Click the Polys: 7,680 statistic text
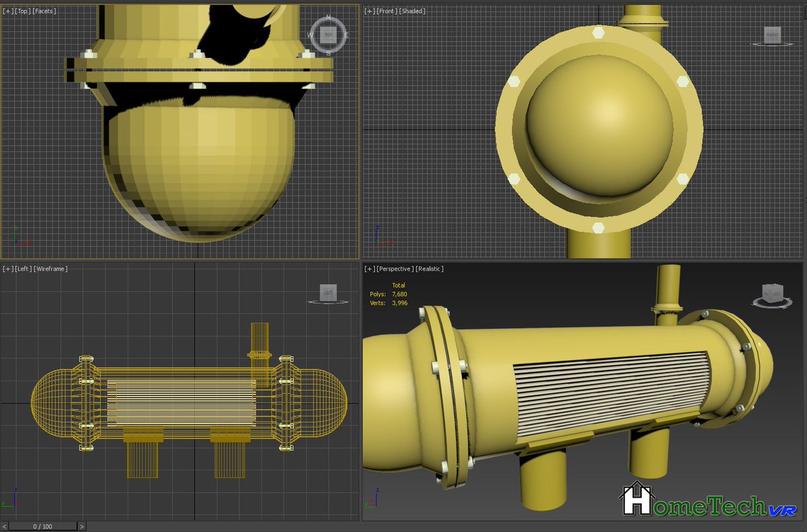Viewport: 807px width, 532px height. click(x=389, y=294)
